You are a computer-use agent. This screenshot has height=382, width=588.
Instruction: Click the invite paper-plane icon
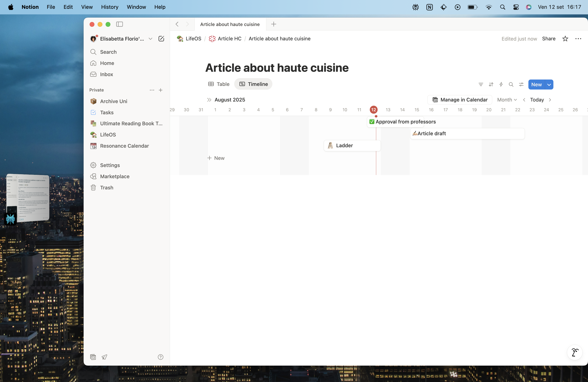tap(104, 357)
